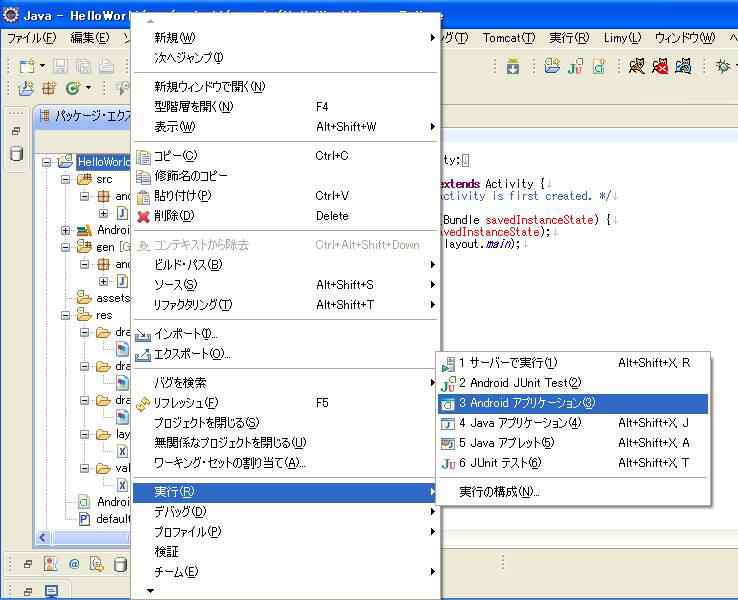Choose 1 サーバーで実行 from submenu
This screenshot has height=600, width=738.
(572, 363)
